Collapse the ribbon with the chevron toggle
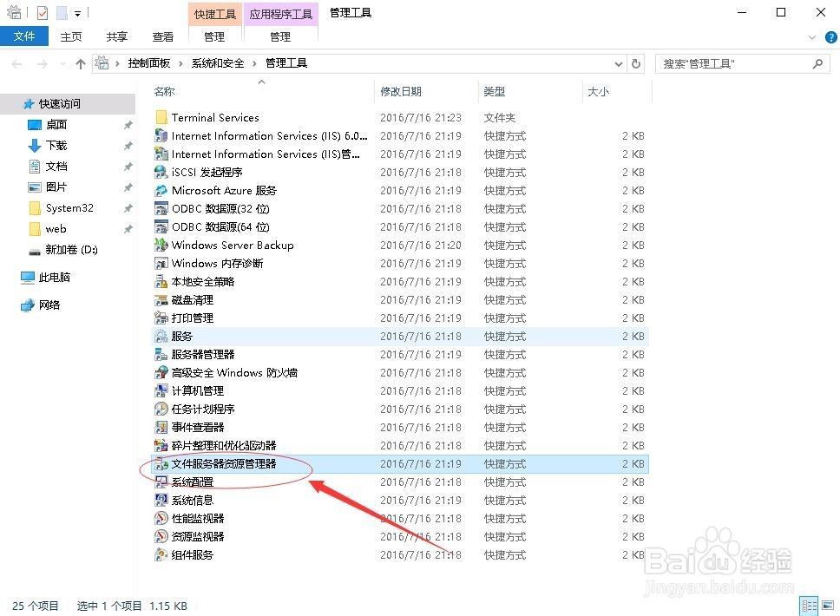The height and width of the screenshot is (616, 840). (814, 36)
